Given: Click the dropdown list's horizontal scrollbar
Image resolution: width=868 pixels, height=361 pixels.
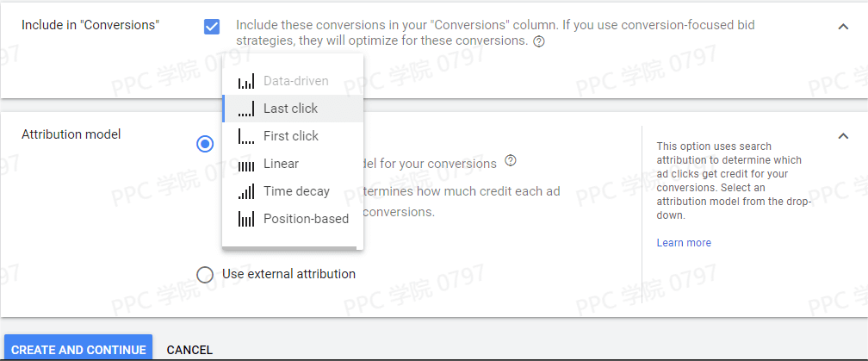Looking at the screenshot, I should [x=289, y=248].
